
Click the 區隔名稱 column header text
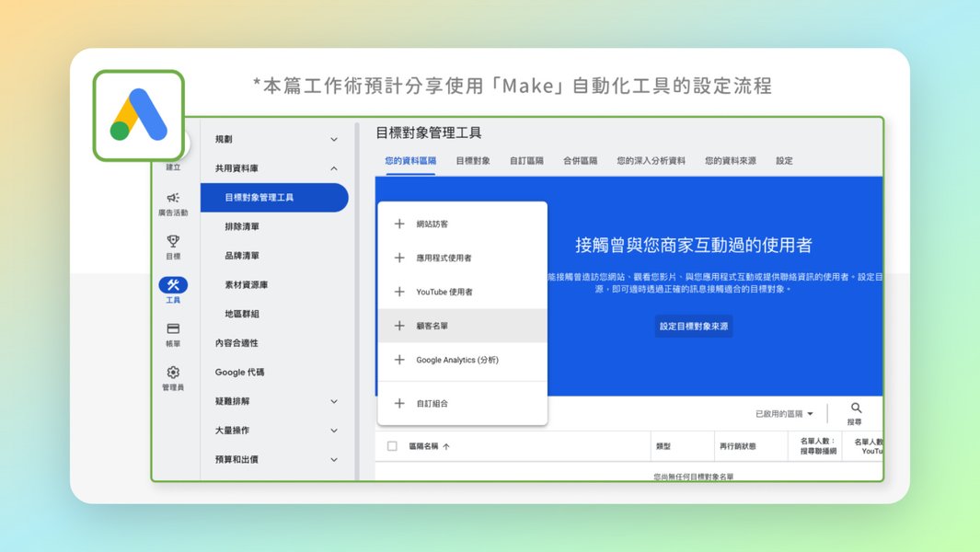423,446
